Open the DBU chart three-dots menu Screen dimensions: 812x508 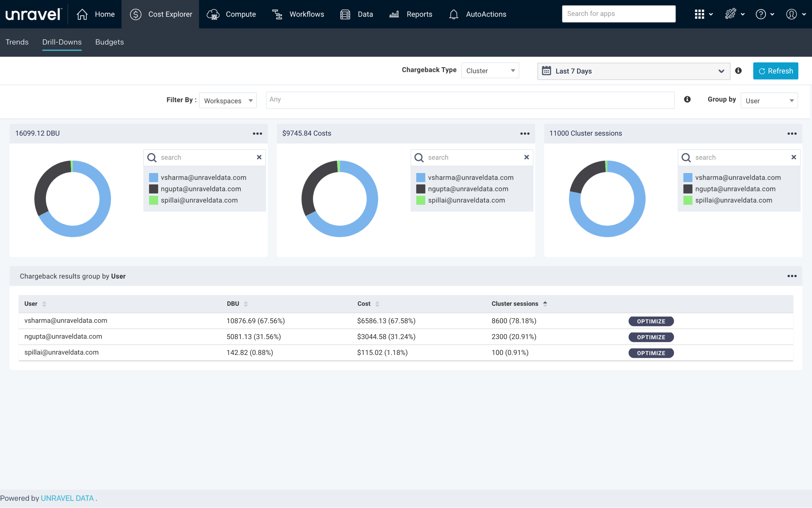[x=257, y=133]
